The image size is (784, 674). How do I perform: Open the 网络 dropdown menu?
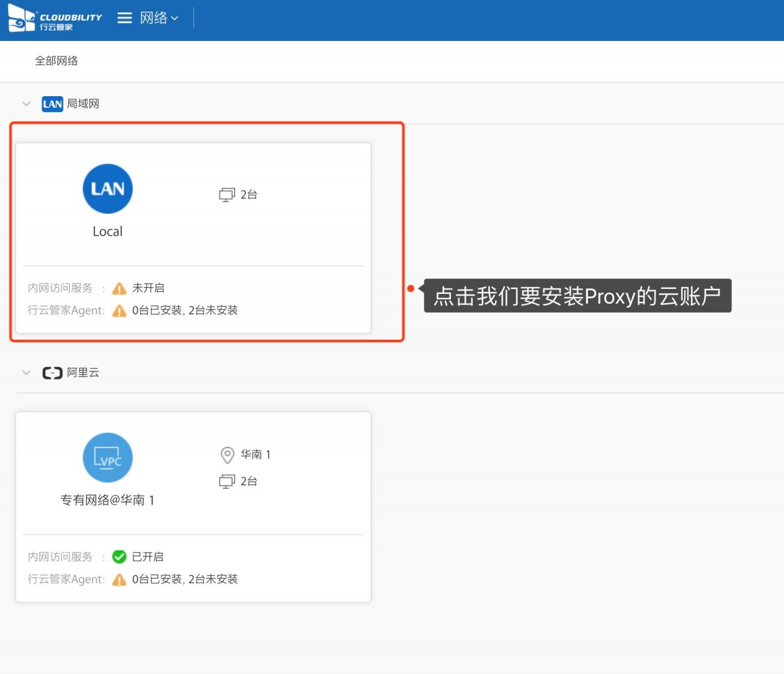pyautogui.click(x=159, y=18)
